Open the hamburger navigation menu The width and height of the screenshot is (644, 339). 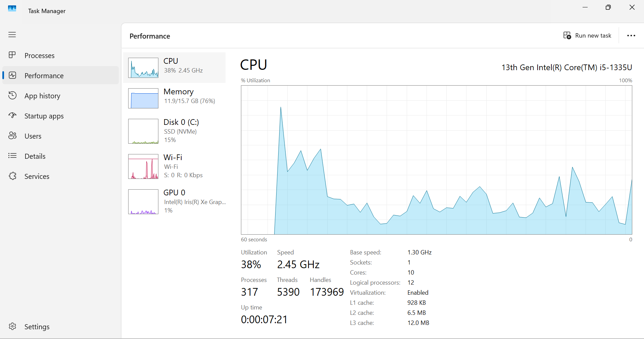click(12, 35)
